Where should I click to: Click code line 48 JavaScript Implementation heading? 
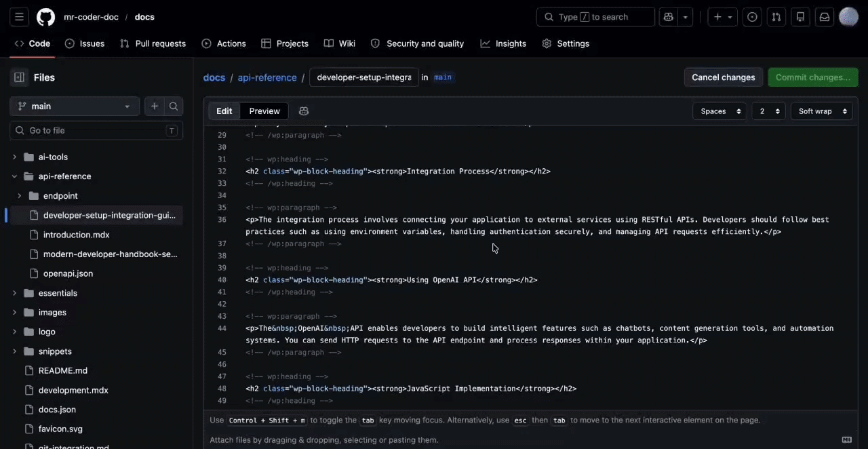click(x=411, y=389)
